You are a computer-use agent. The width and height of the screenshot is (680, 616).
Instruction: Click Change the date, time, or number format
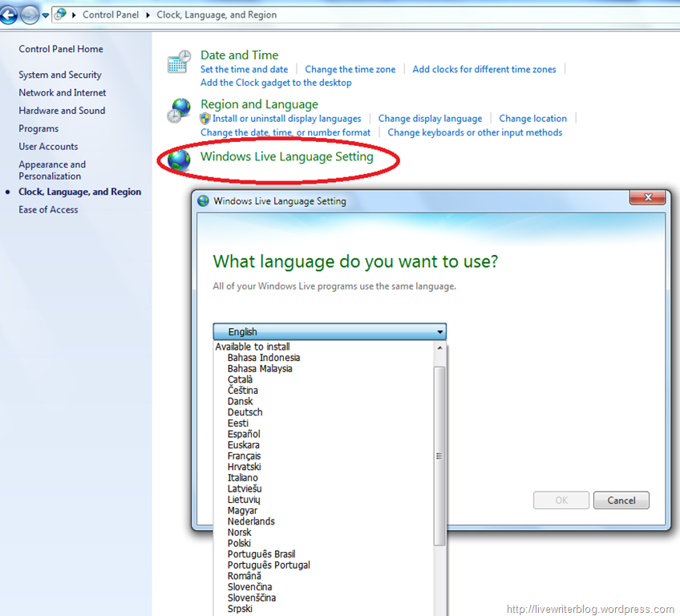coord(285,132)
